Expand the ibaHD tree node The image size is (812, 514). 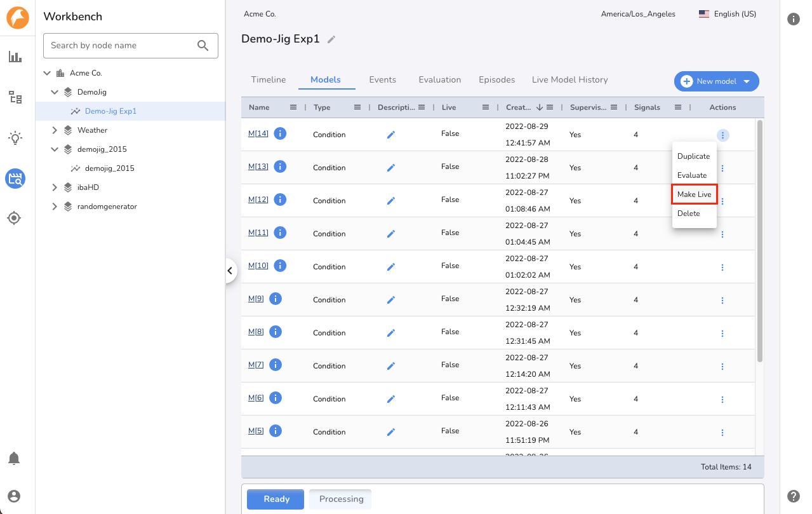pos(55,187)
